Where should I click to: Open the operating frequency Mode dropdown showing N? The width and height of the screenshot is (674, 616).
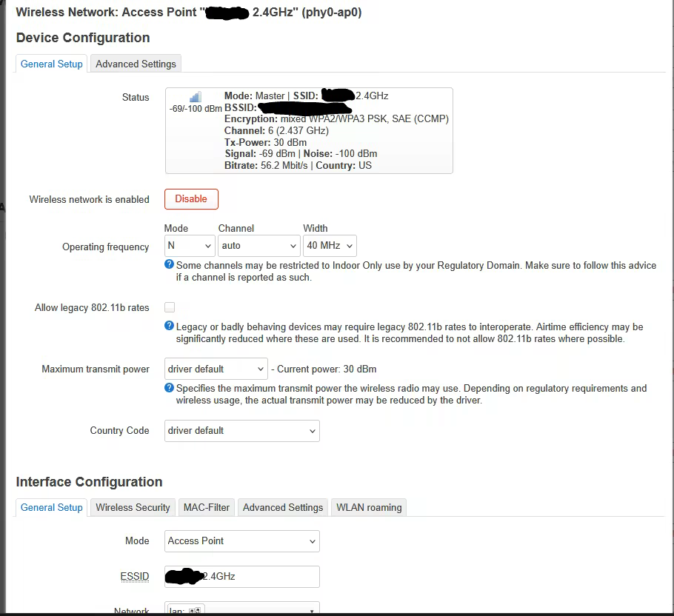pyautogui.click(x=189, y=246)
